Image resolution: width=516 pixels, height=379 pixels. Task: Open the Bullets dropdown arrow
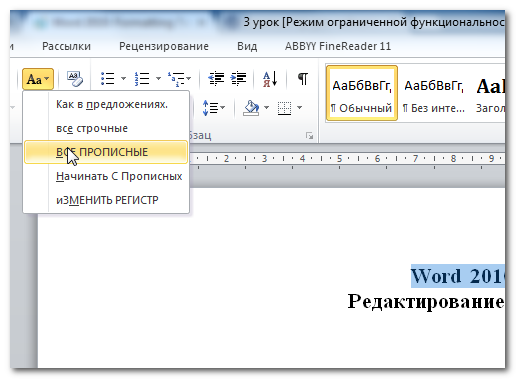[123, 79]
